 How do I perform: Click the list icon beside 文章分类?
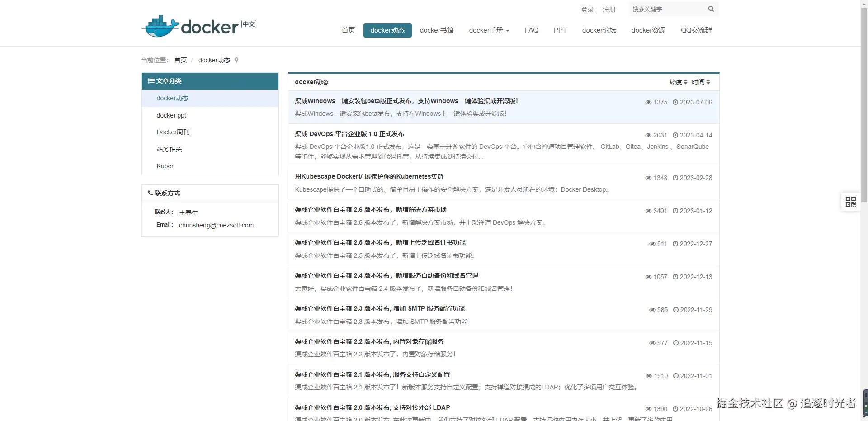click(x=151, y=81)
